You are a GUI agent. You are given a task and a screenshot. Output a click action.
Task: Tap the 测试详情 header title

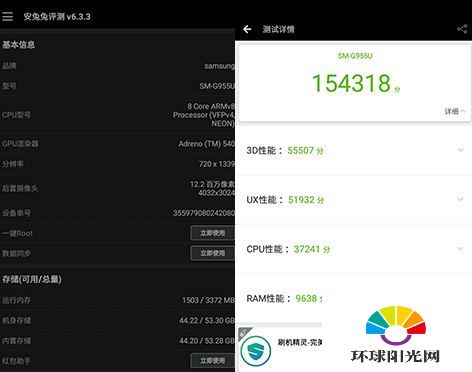pos(278,29)
